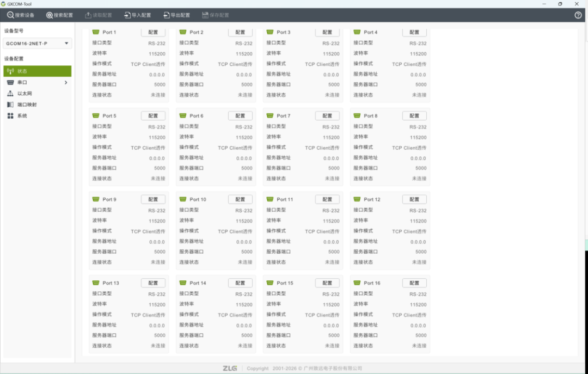Open the 设备型号 GCOM16-2NET-P dropdown

click(x=37, y=44)
